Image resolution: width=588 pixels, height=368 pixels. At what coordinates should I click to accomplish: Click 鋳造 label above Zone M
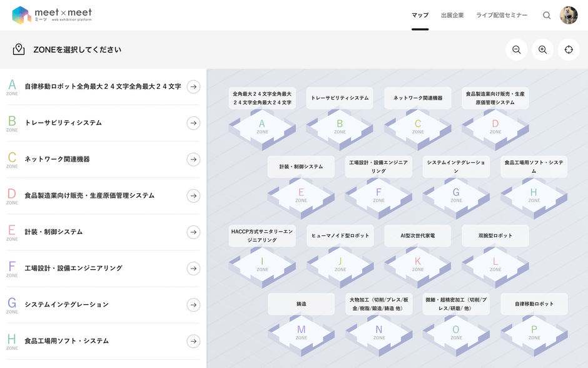[301, 304]
